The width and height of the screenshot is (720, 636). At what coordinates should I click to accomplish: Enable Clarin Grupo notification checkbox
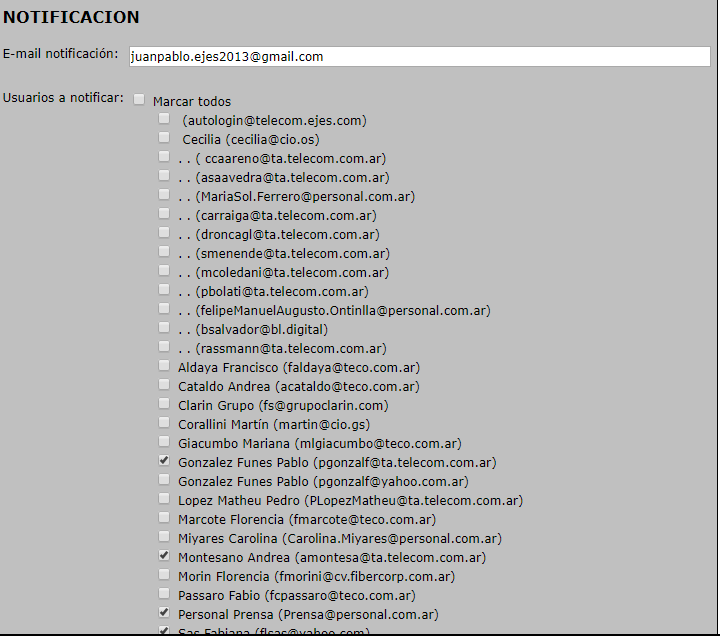[x=164, y=405]
